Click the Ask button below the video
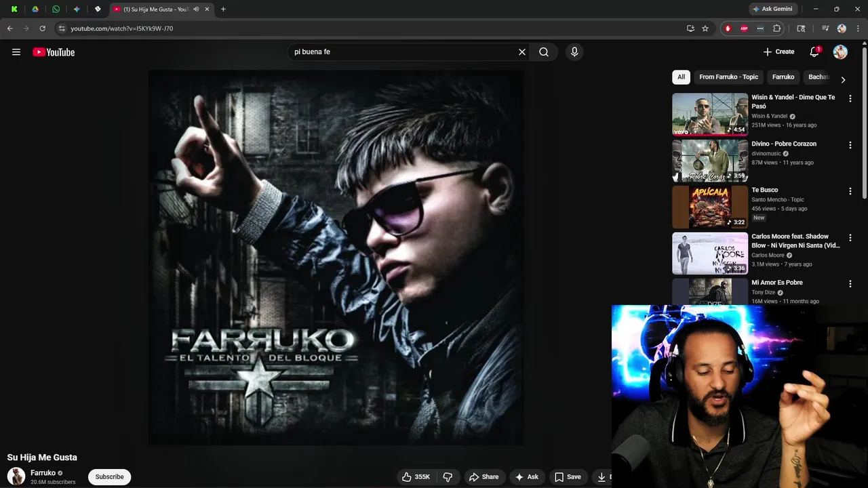 pos(527,477)
